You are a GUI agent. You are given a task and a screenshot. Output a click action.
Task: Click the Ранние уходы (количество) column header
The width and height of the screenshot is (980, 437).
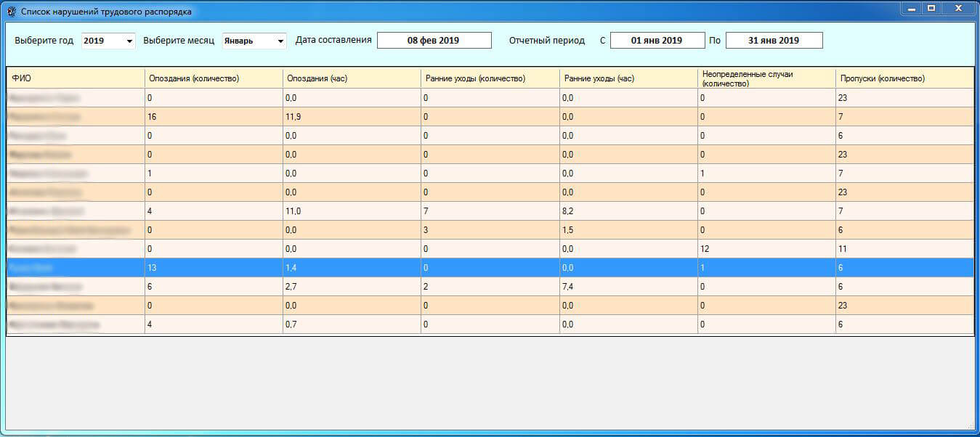click(490, 78)
